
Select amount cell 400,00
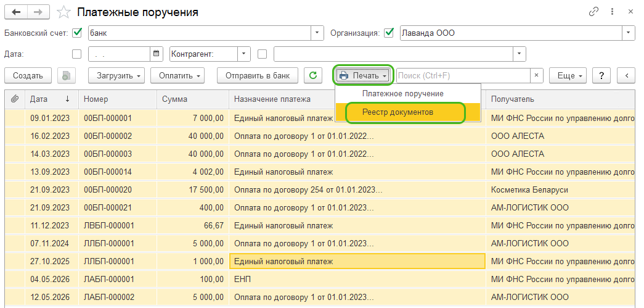pos(193,207)
